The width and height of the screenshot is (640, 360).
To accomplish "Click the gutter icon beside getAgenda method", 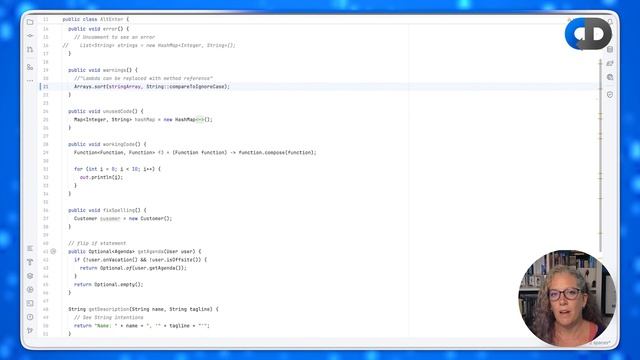I will click(x=53, y=251).
